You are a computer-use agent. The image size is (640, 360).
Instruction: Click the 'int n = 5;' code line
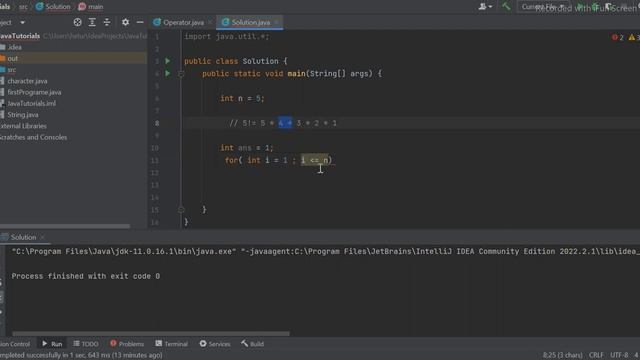point(242,98)
